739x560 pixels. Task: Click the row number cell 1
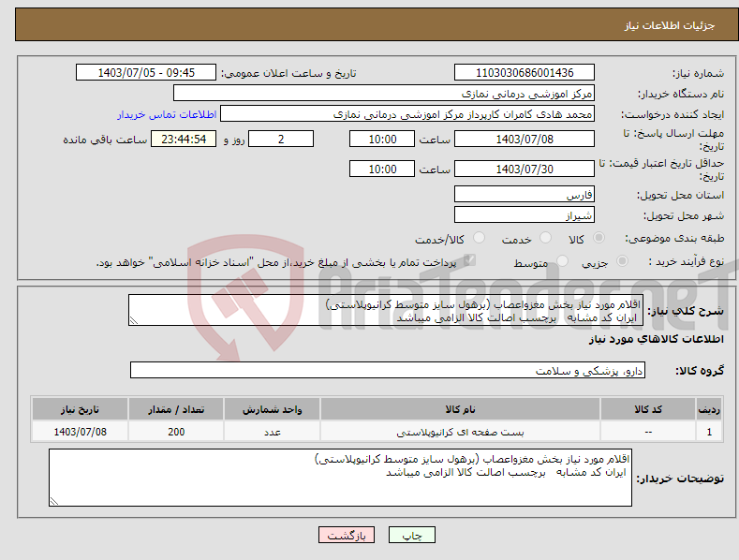click(709, 432)
